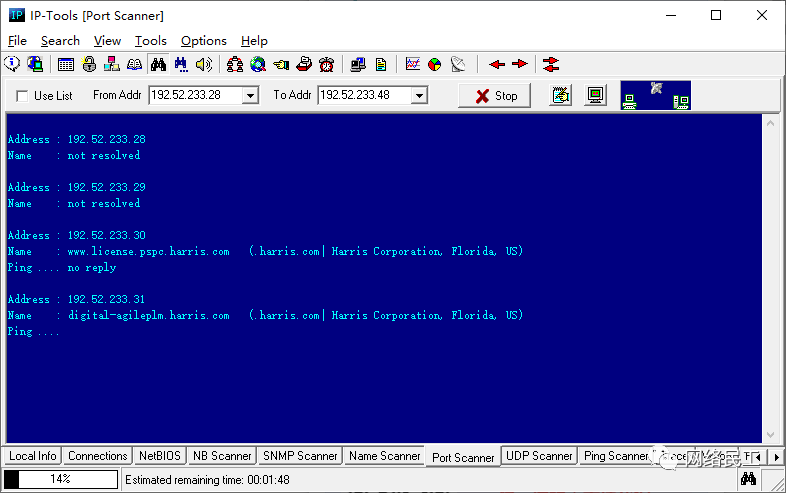Click the network animation panel beside monitor icon

coord(656,95)
